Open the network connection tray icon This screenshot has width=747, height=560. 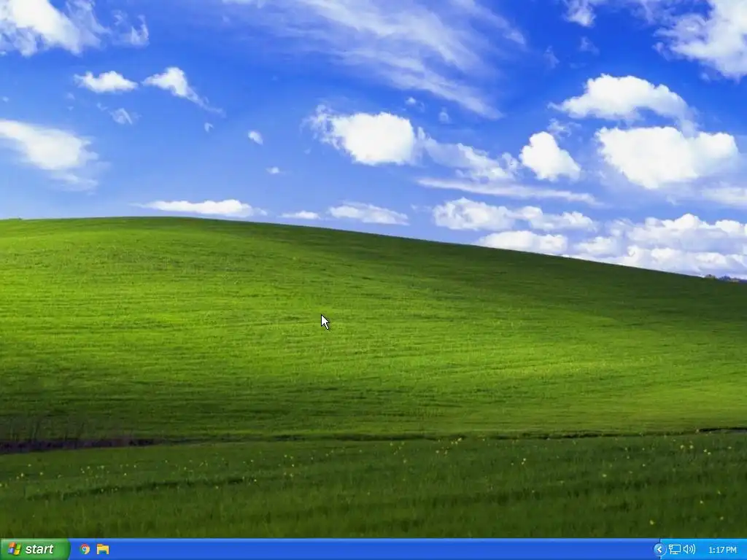674,550
